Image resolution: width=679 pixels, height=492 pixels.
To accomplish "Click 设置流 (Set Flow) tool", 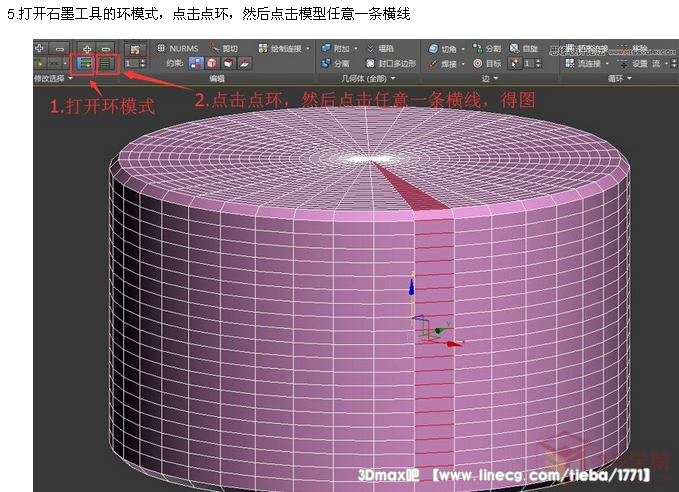I will point(639,63).
